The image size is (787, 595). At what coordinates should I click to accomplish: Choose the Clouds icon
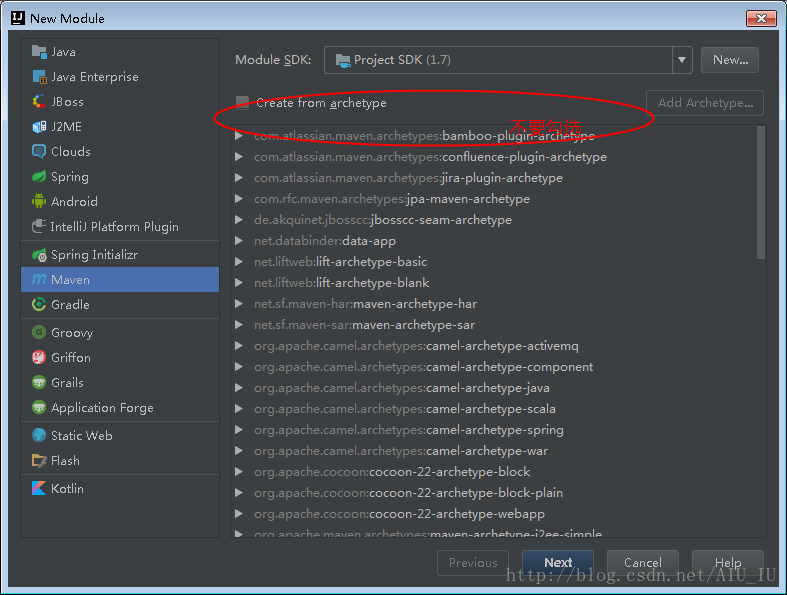click(x=39, y=151)
